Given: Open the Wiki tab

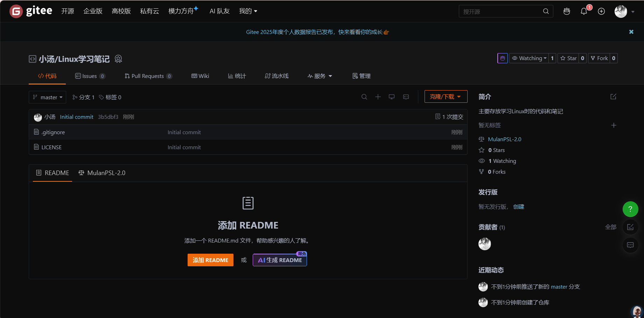Looking at the screenshot, I should (200, 76).
